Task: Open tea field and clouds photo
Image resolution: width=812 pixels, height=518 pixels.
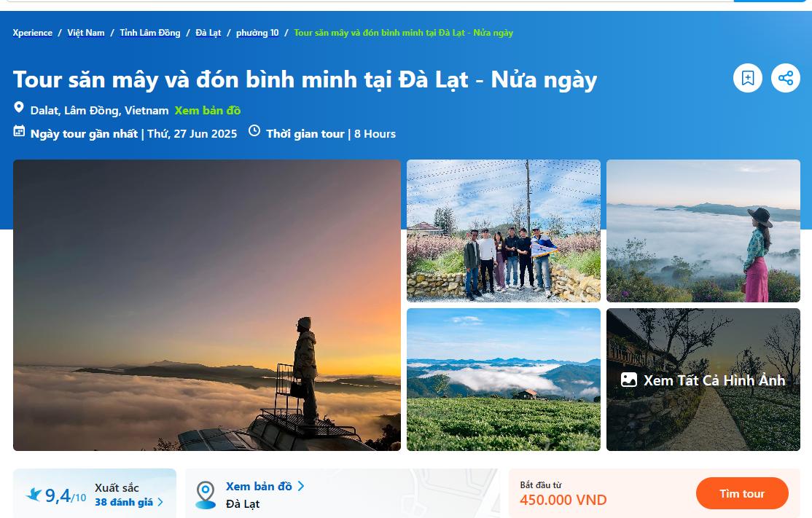Action: point(504,380)
